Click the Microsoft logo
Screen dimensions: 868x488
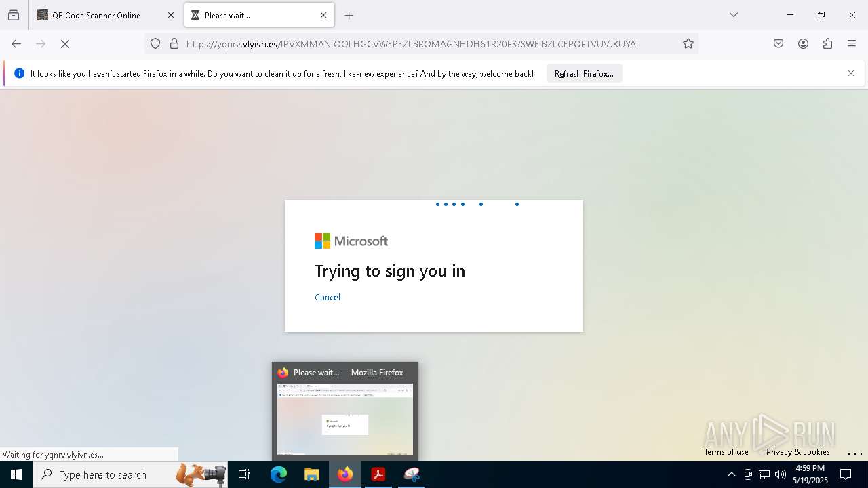[351, 241]
